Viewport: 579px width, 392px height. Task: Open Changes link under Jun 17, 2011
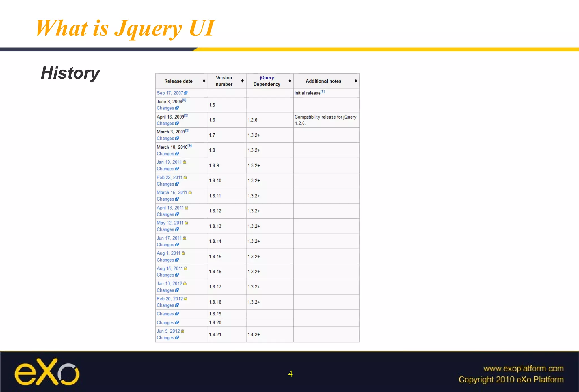pyautogui.click(x=165, y=244)
